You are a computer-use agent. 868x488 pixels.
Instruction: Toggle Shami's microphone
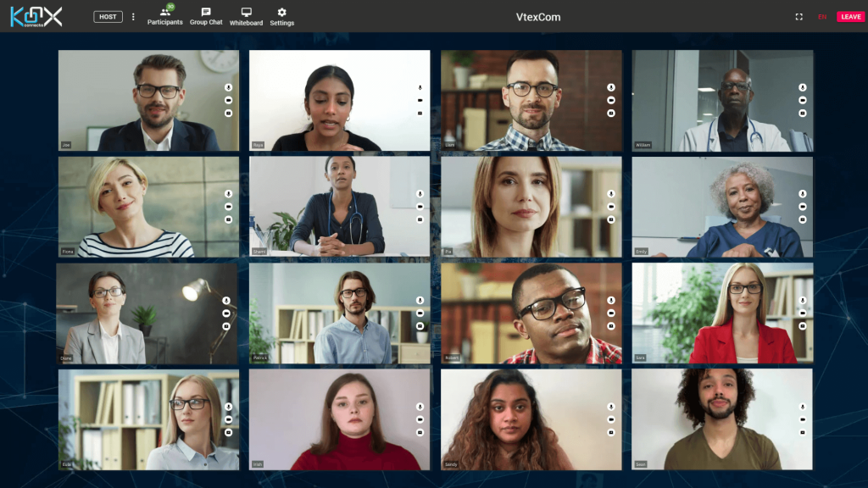(420, 194)
